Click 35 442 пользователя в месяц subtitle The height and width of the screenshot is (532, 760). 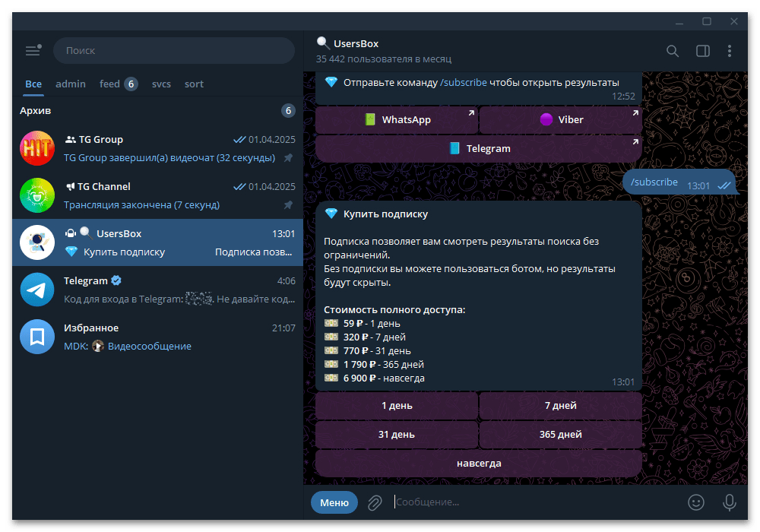(x=384, y=59)
